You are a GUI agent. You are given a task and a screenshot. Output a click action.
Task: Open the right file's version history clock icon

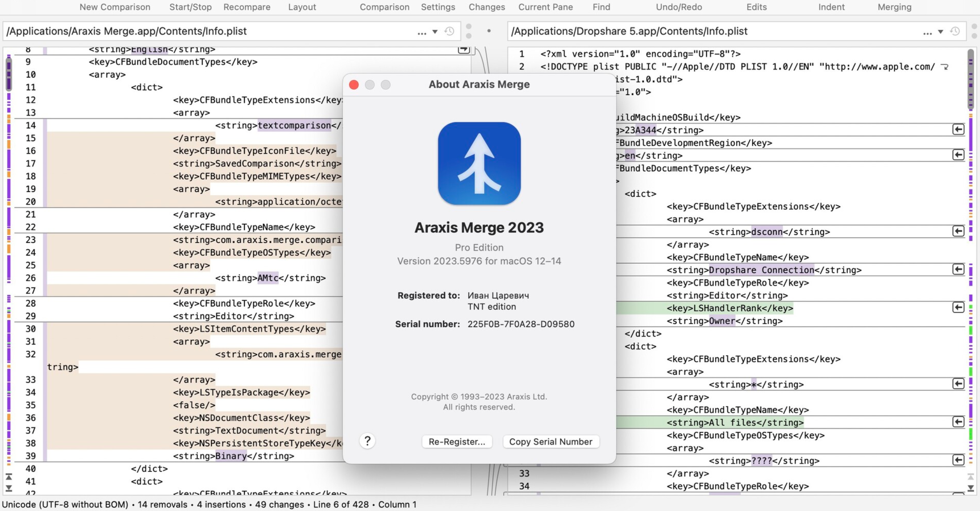(x=955, y=31)
